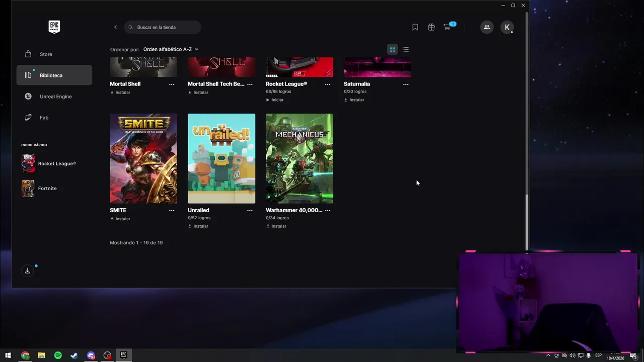Switch to list view
The width and height of the screenshot is (644, 362).
(x=406, y=49)
